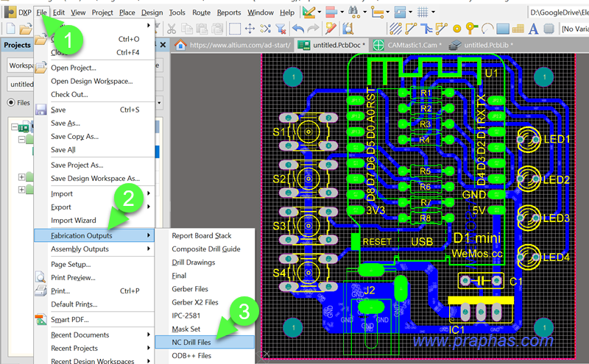Choose Gerber X2 Files entry

coord(195,302)
